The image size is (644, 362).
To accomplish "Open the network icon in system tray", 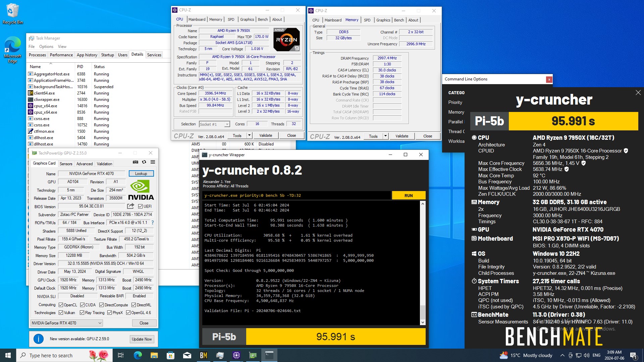I will coord(579,355).
